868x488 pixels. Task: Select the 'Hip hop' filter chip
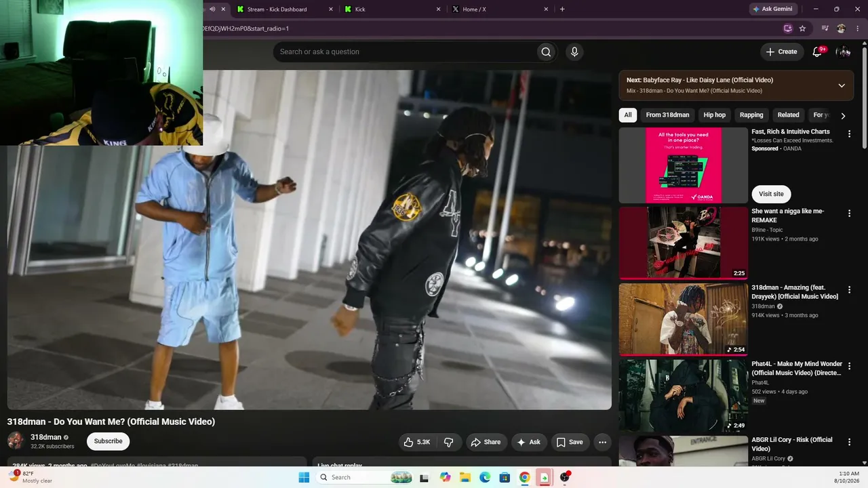point(714,115)
